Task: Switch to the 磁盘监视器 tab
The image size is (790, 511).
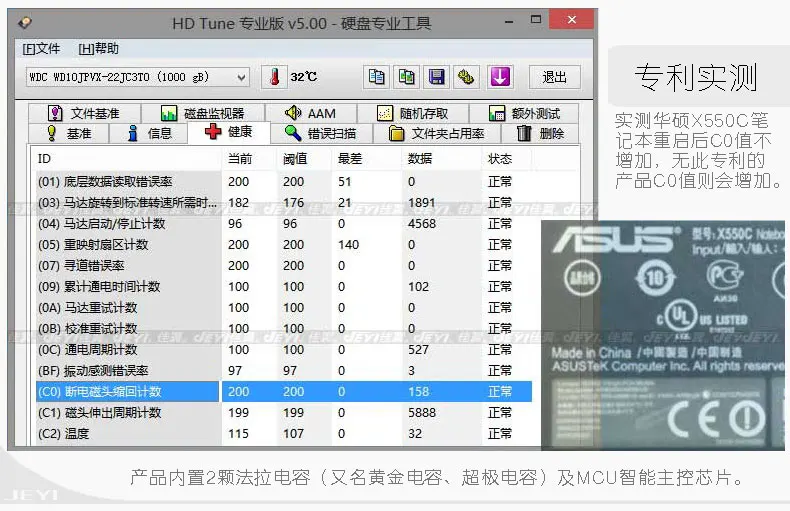Action: pyautogui.click(x=203, y=113)
